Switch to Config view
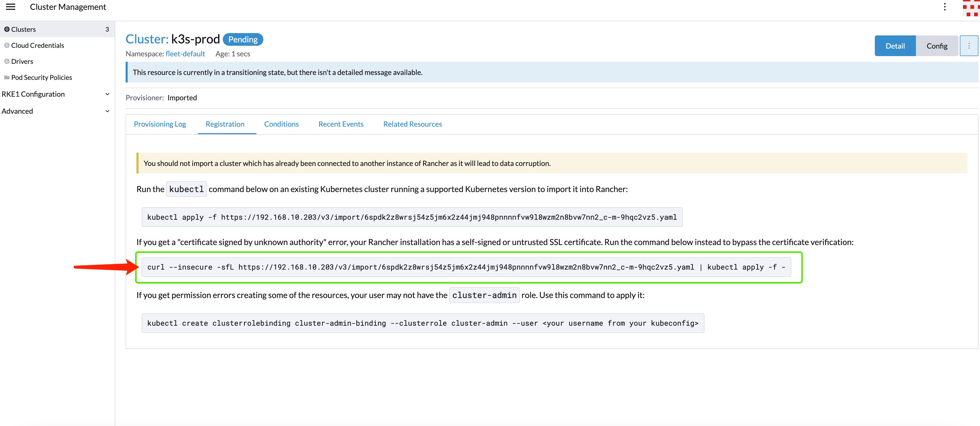The width and height of the screenshot is (980, 426). coord(937,46)
